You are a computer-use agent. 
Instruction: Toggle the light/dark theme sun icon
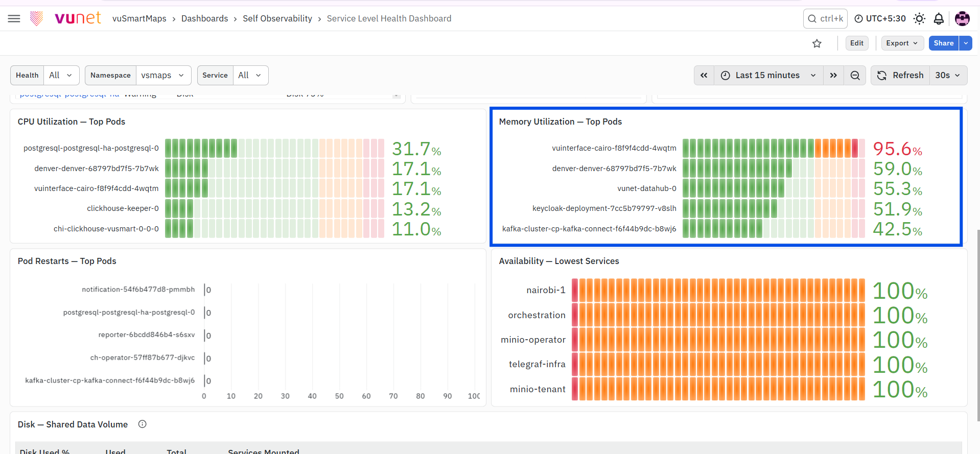tap(919, 19)
